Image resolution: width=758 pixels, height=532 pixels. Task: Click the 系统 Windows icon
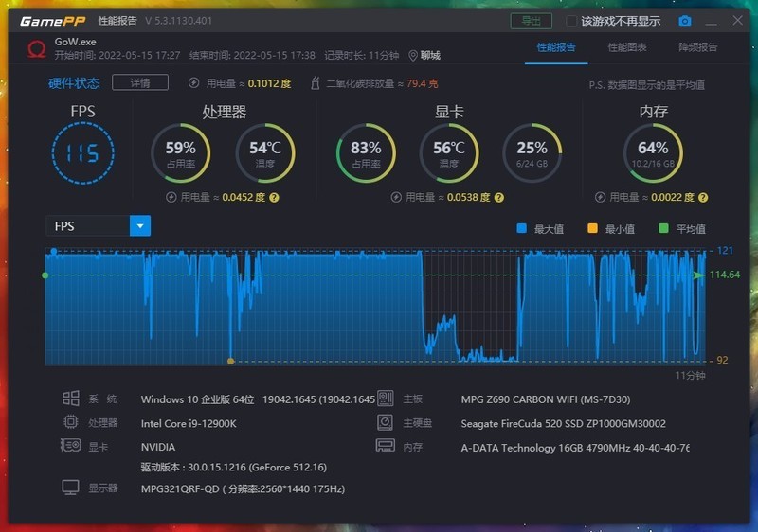(70, 399)
